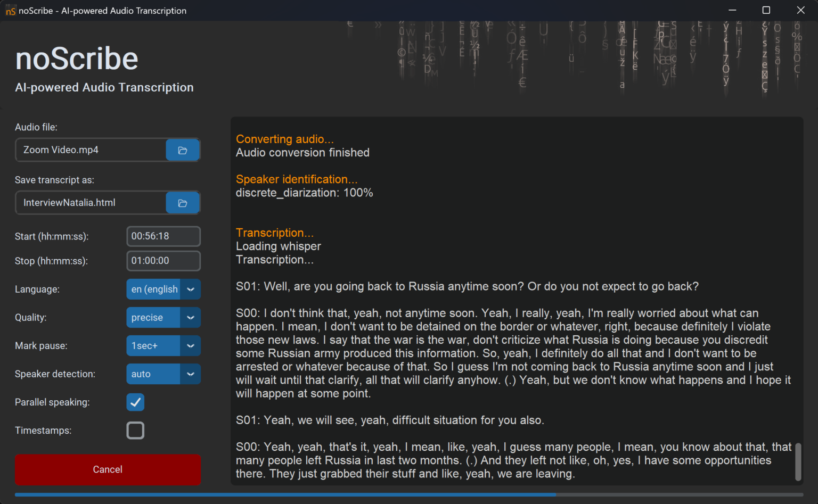The height and width of the screenshot is (504, 818).
Task: Click the Stop time field showing 01:00:00
Action: pos(163,261)
